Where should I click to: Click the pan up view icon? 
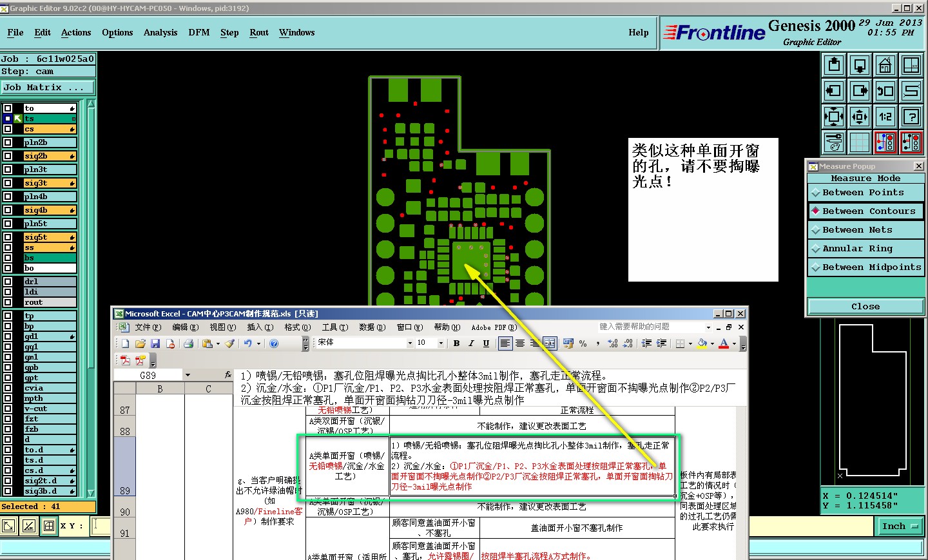(x=834, y=65)
